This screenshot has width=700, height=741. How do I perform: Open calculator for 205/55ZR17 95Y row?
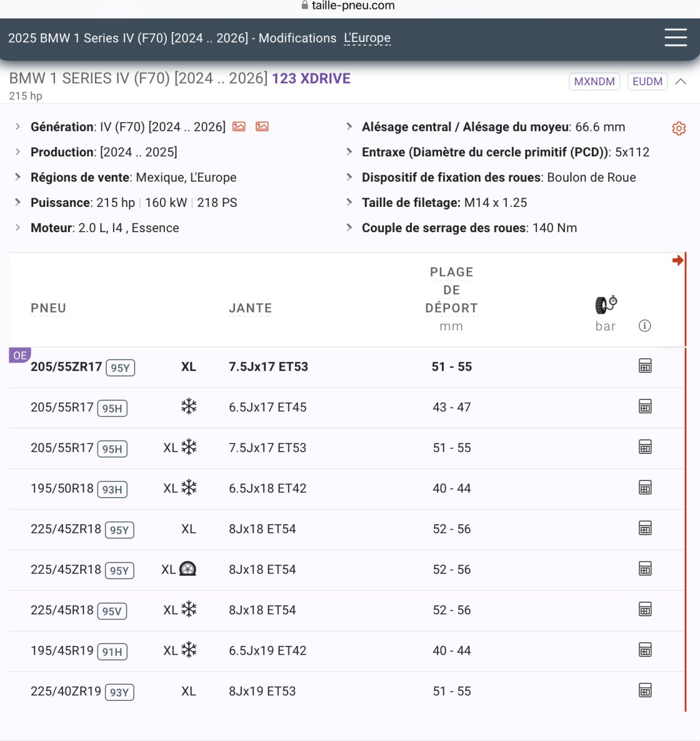click(x=645, y=366)
